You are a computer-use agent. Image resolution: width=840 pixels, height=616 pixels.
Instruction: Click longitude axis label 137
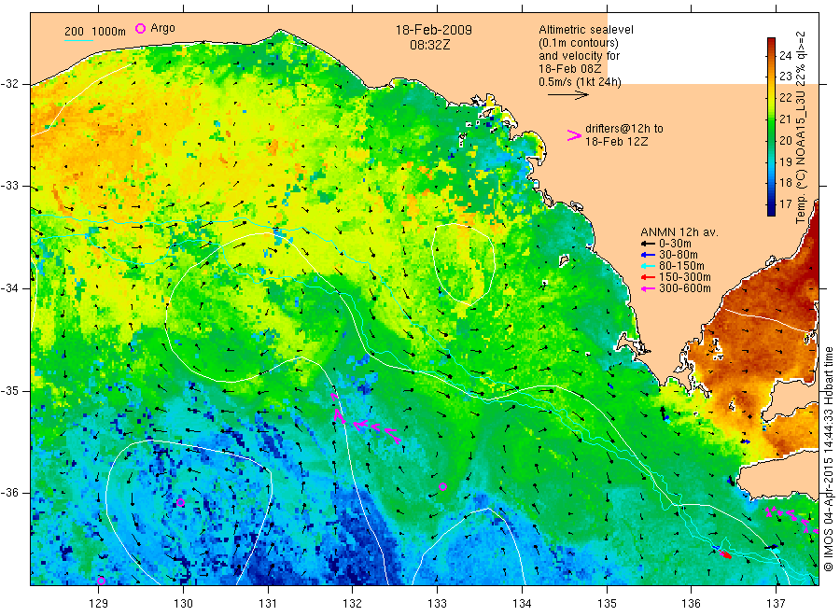(x=776, y=604)
